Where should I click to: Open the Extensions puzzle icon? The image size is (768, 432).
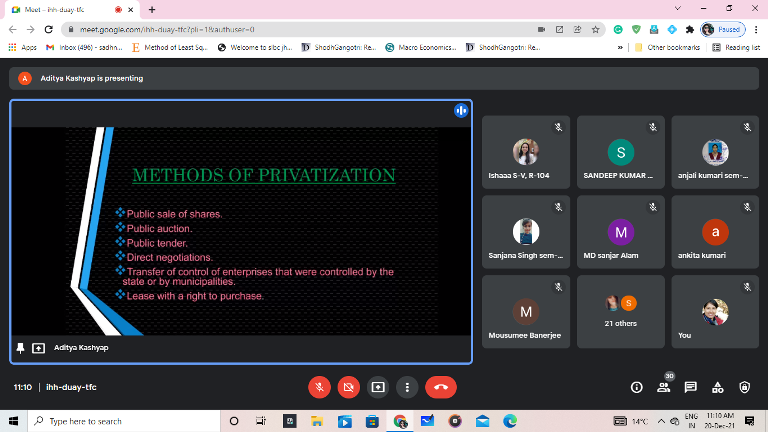pyautogui.click(x=689, y=30)
